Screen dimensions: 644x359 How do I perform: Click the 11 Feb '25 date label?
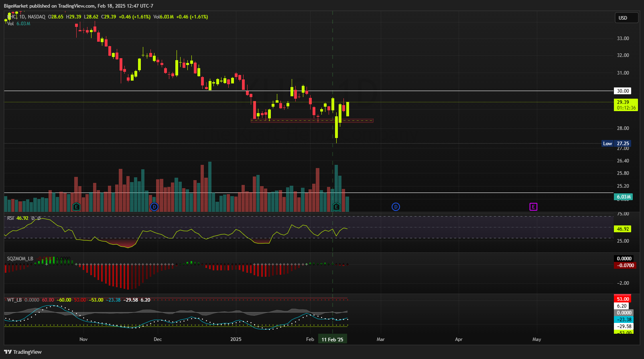tap(333, 339)
